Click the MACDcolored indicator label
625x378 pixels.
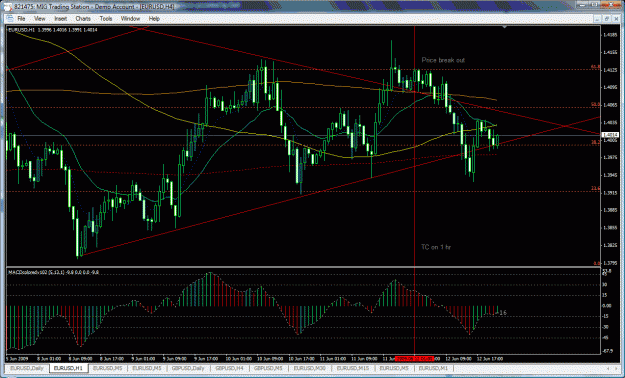pyautogui.click(x=53, y=272)
